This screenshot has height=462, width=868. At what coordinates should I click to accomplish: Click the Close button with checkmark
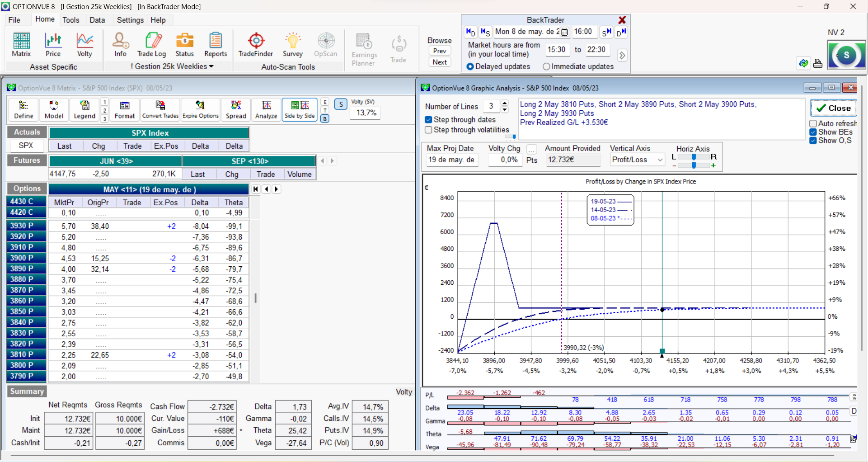(x=833, y=108)
